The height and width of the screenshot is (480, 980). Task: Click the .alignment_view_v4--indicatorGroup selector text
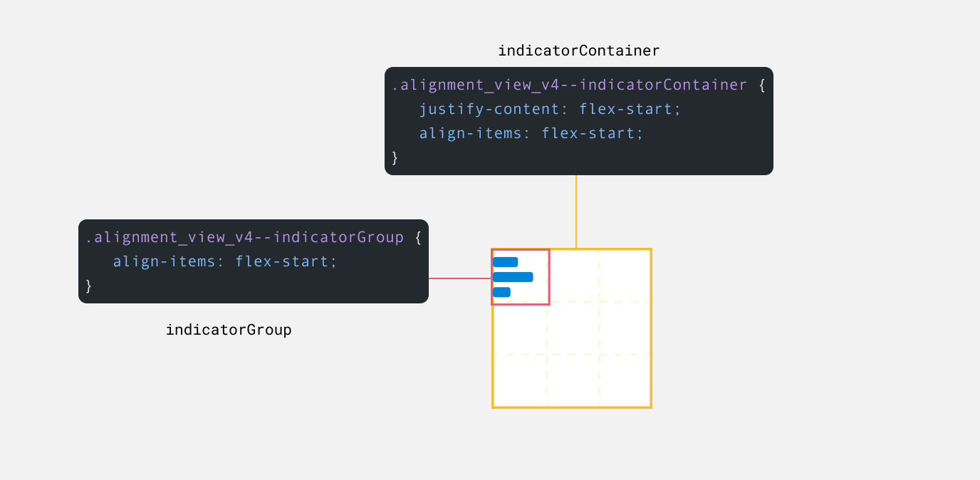point(244,237)
